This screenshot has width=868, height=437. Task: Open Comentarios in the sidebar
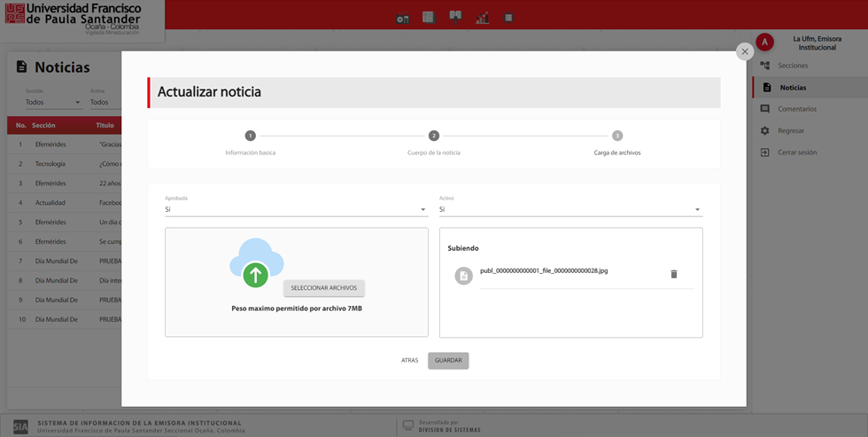(x=796, y=109)
